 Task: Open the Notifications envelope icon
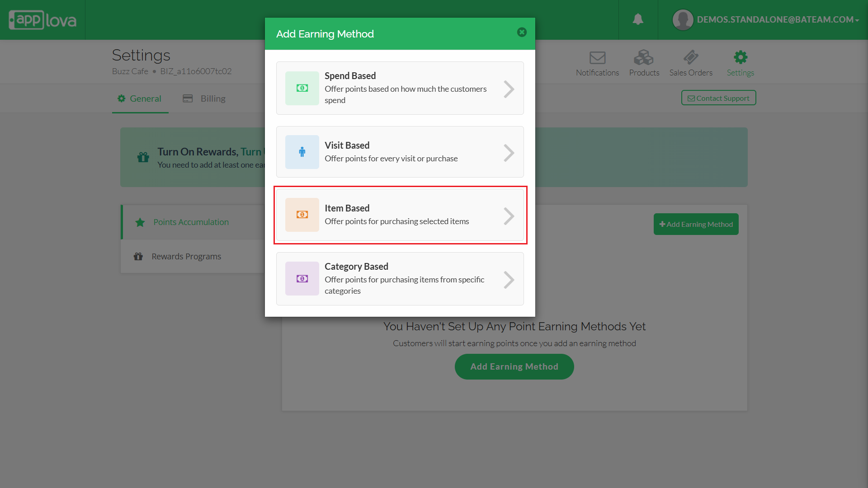point(597,58)
